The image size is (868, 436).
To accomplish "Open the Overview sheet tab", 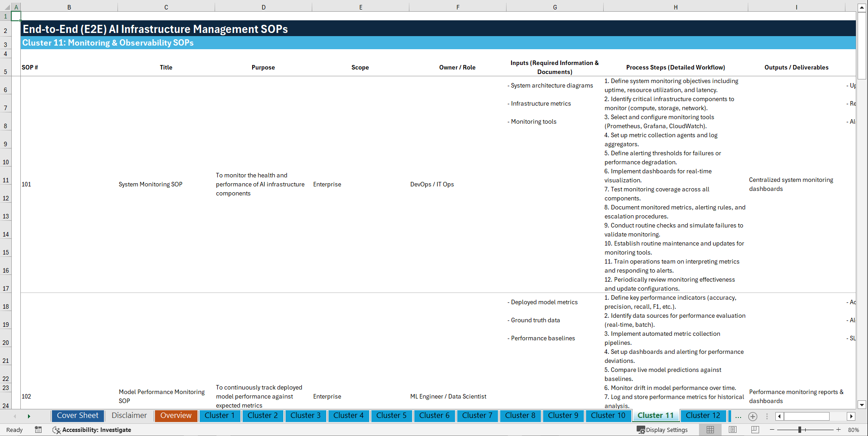I will (176, 416).
